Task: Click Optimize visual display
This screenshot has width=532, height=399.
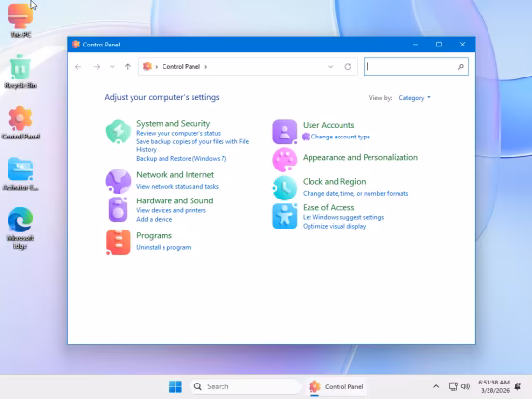Action: coord(334,226)
